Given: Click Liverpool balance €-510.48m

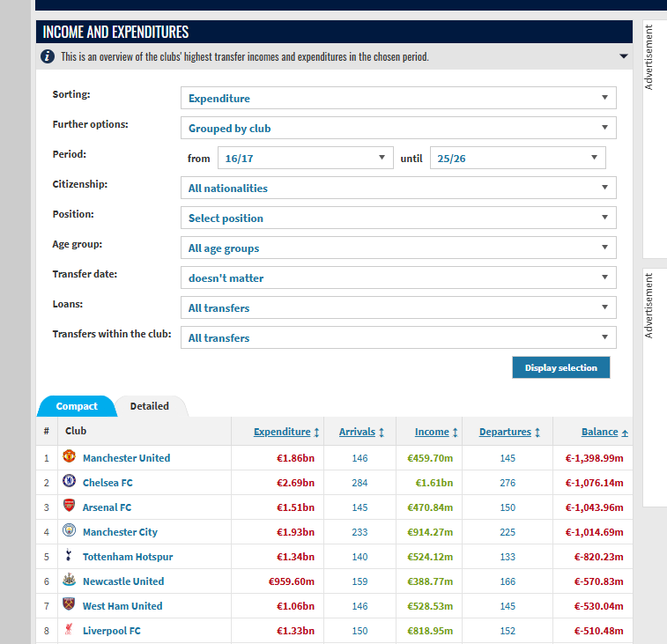Looking at the screenshot, I should tap(598, 631).
